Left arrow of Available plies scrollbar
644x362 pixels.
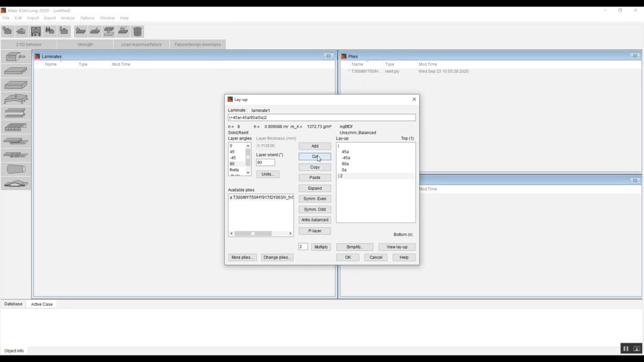(x=232, y=233)
